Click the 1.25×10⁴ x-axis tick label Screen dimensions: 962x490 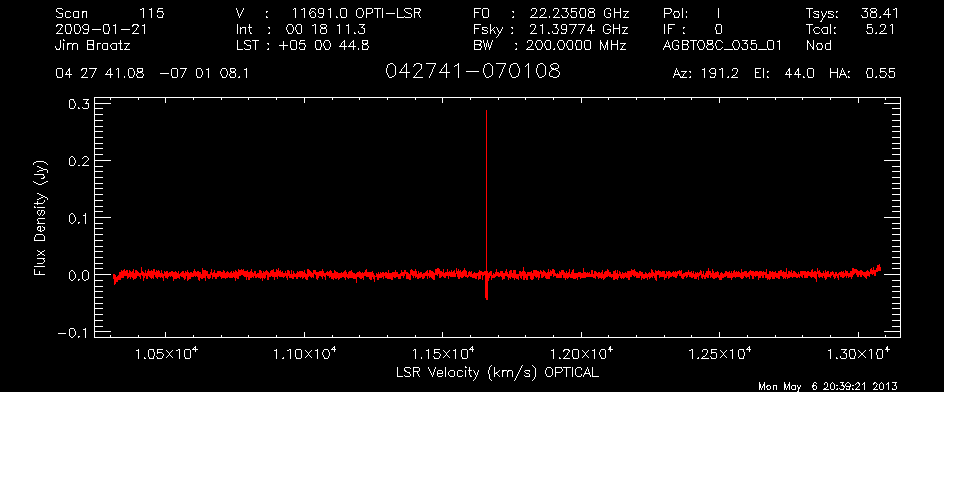click(719, 354)
